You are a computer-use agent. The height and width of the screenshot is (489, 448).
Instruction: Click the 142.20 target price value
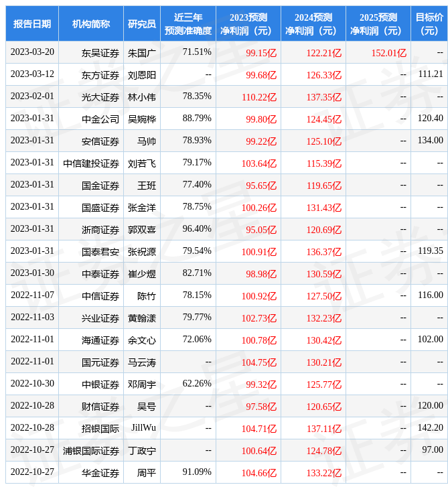click(429, 428)
